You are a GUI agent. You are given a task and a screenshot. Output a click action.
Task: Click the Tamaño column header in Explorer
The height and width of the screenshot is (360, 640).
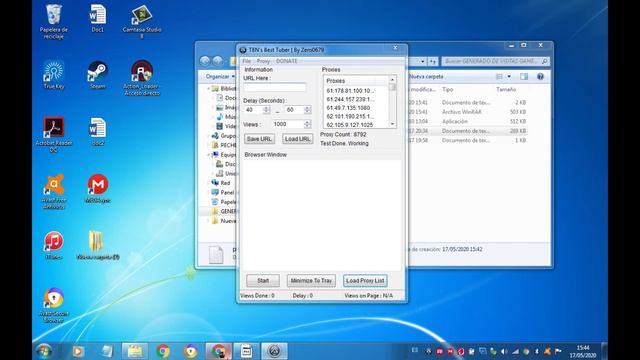point(506,89)
